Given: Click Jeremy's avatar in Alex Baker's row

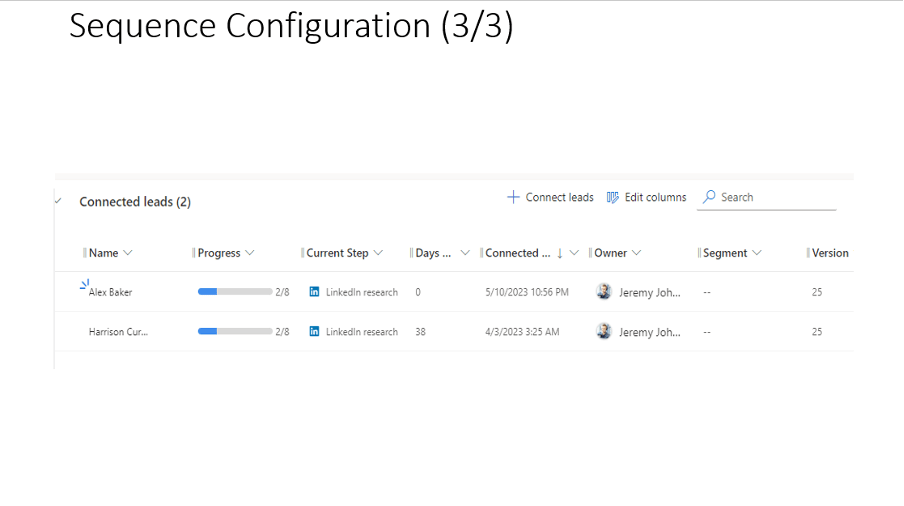Looking at the screenshot, I should pos(604,292).
